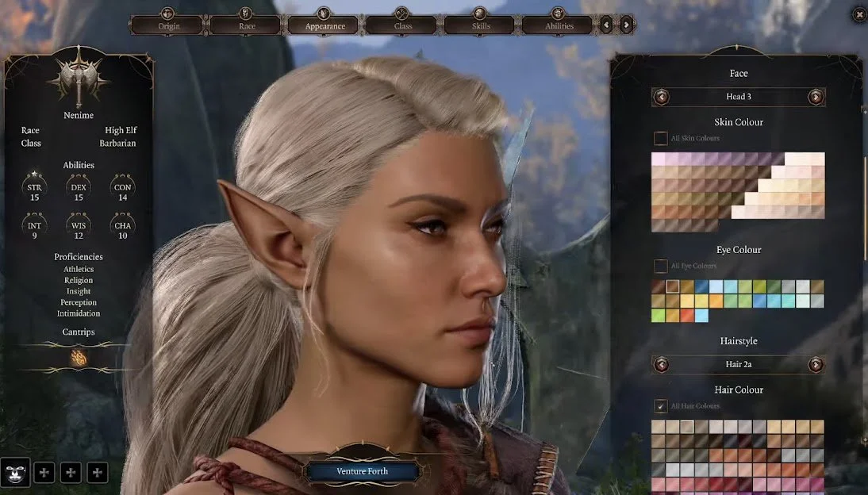Click the previous tab arrow in top bar
Screen dimensions: 868x495
coord(606,25)
